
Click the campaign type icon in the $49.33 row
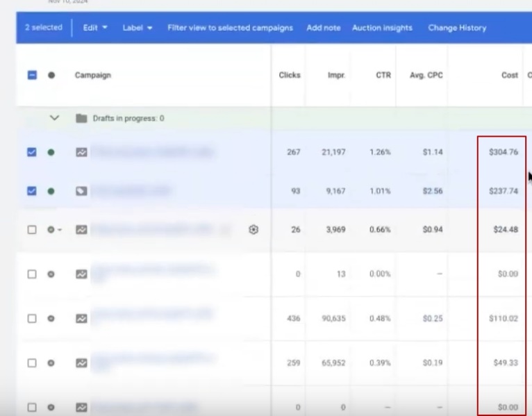81,363
